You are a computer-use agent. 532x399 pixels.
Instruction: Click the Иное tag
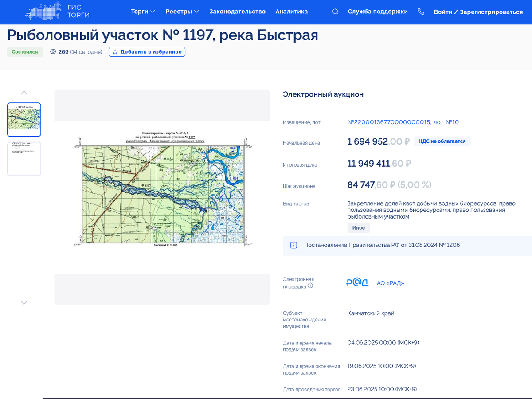pos(359,228)
